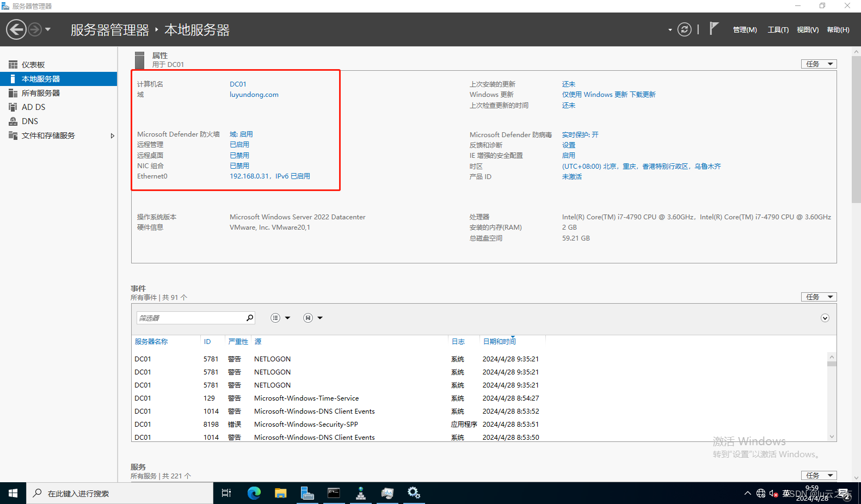Open dropdown arrow left of refresh icon
The width and height of the screenshot is (861, 504).
pyautogui.click(x=670, y=30)
